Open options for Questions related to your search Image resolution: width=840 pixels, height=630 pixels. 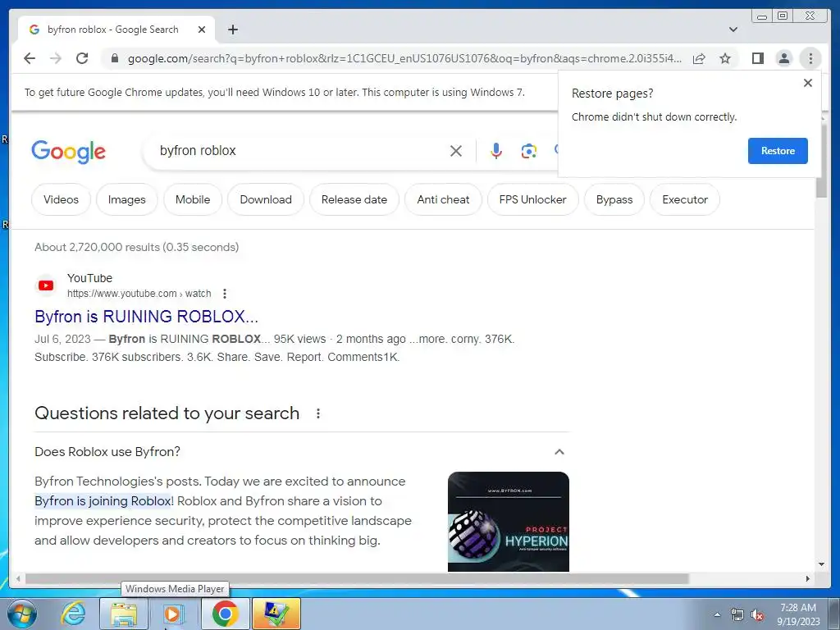pyautogui.click(x=318, y=413)
